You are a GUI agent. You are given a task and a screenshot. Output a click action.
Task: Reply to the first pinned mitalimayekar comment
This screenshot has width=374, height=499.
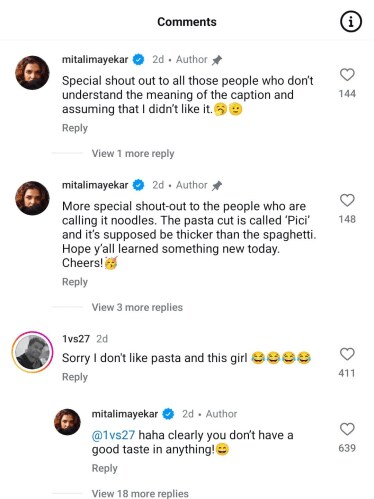coord(75,128)
